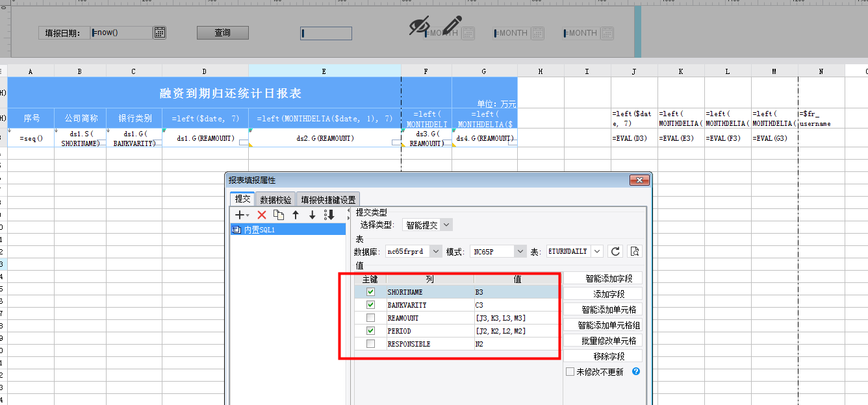
Task: Click the 查询 button in the parameter pane
Action: click(223, 32)
